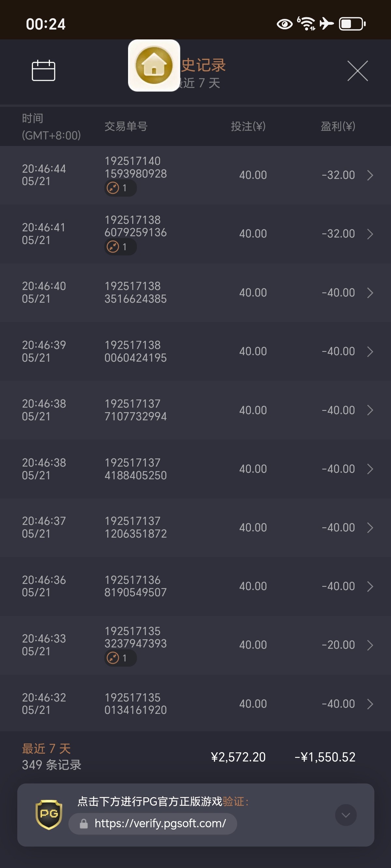
Task: Collapse the PG verification banner
Action: (345, 815)
